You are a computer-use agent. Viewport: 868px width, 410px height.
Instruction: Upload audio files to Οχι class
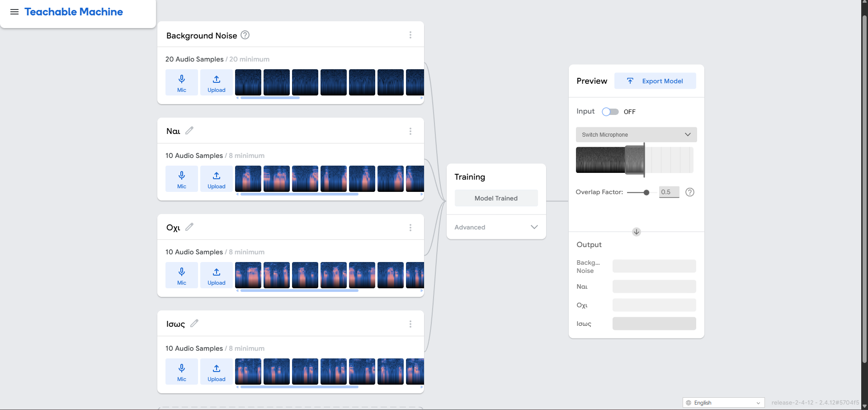click(x=217, y=275)
